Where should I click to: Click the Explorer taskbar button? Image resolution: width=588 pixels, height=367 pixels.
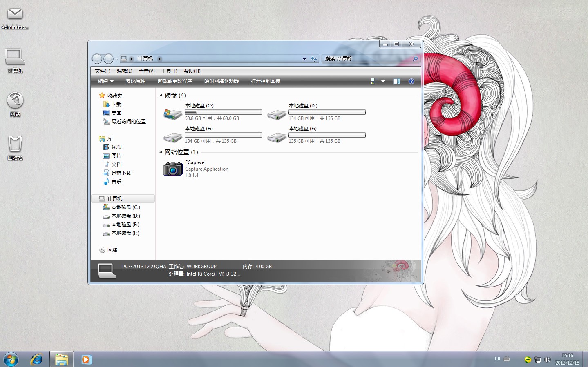pos(62,360)
